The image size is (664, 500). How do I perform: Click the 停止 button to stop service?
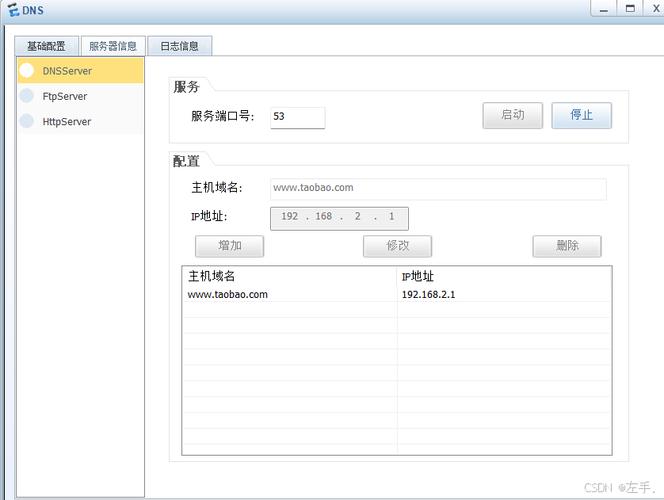tap(581, 115)
